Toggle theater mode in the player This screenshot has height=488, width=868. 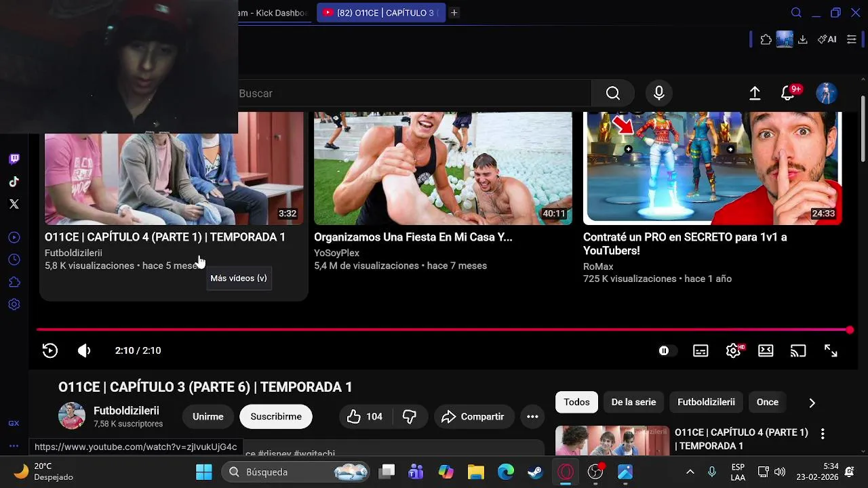(766, 350)
